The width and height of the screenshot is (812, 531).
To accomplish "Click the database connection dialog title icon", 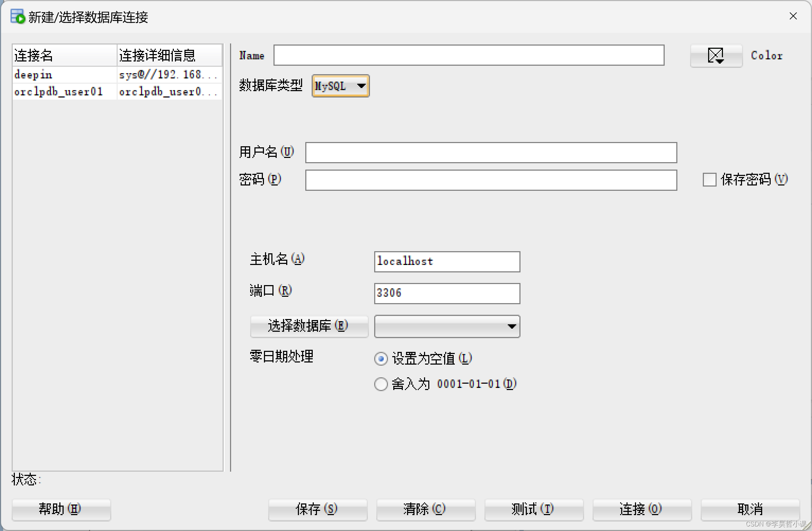I will point(18,17).
